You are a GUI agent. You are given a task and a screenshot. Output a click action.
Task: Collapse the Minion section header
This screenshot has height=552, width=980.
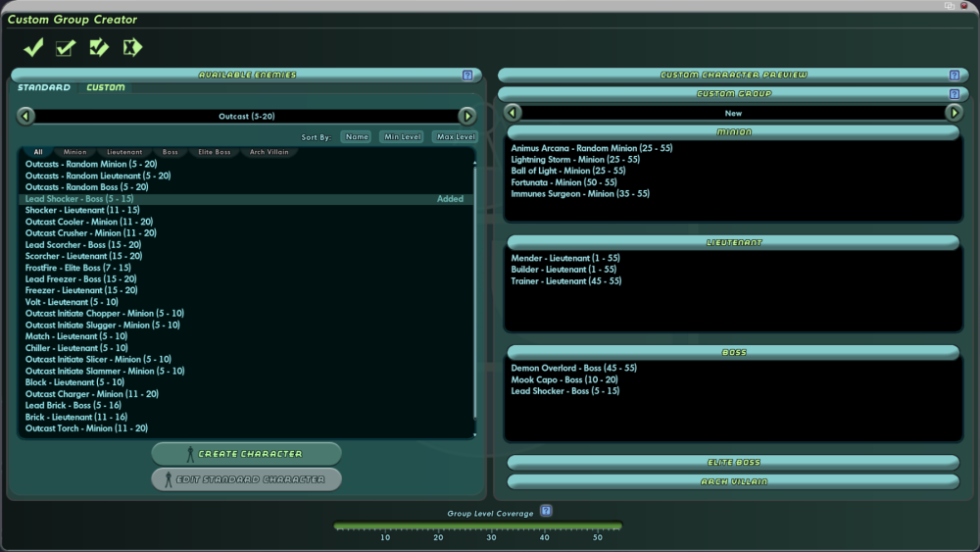tap(733, 132)
